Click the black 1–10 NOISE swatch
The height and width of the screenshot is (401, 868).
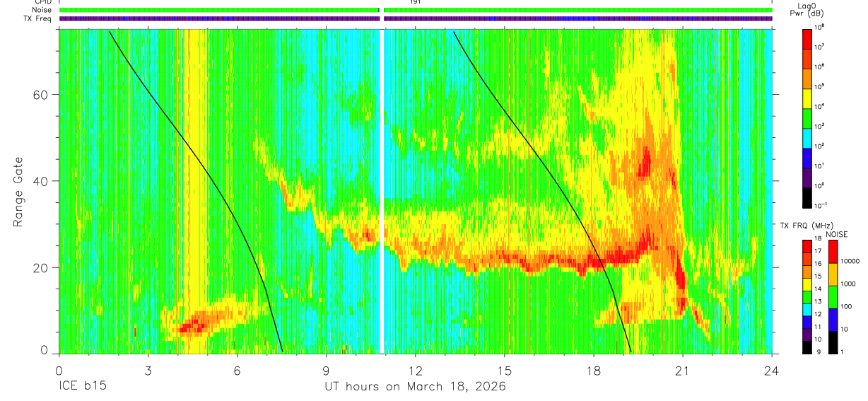[x=833, y=342]
